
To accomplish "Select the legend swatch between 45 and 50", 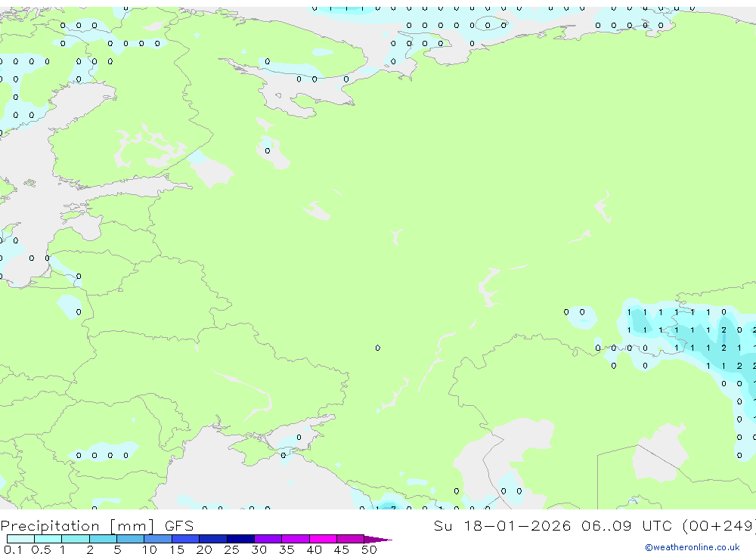I will (x=351, y=539).
